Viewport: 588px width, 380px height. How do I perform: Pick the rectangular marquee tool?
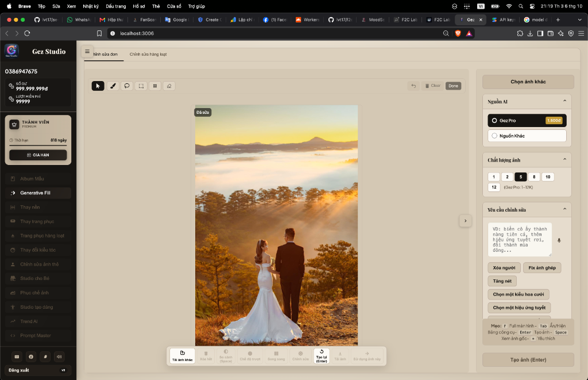tap(141, 86)
